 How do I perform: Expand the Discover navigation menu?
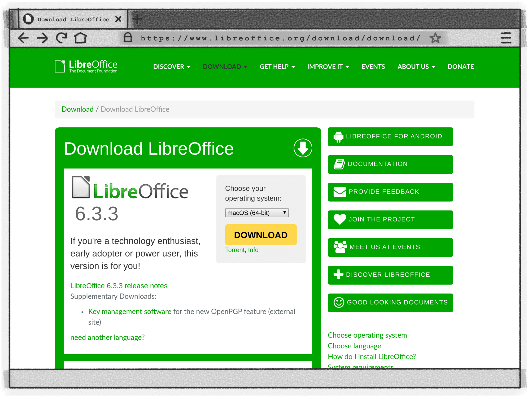click(171, 67)
